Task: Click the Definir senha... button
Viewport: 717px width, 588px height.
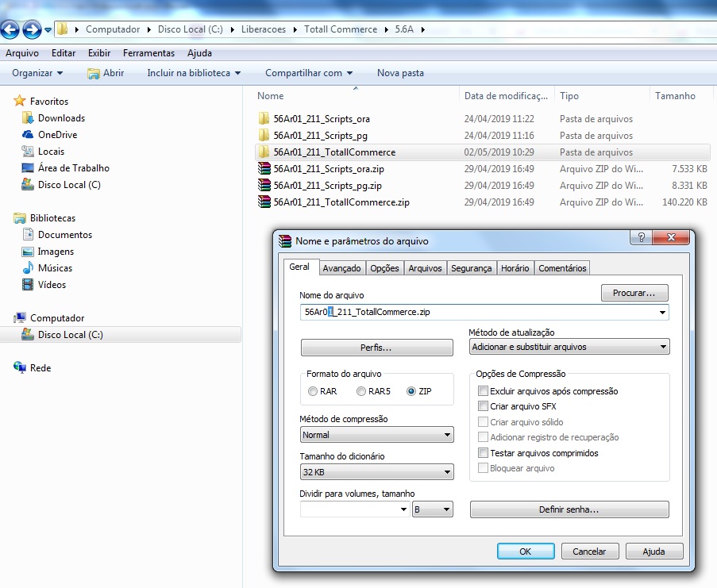Action: (569, 509)
